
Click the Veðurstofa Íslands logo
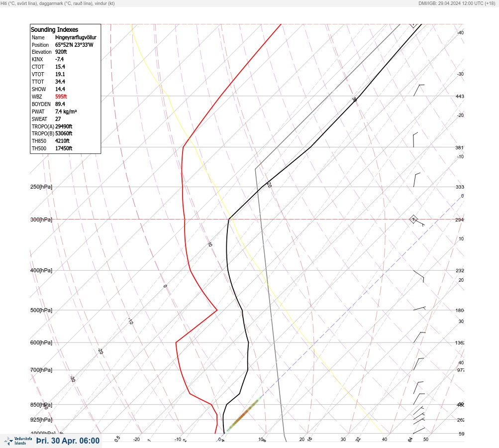18,441
